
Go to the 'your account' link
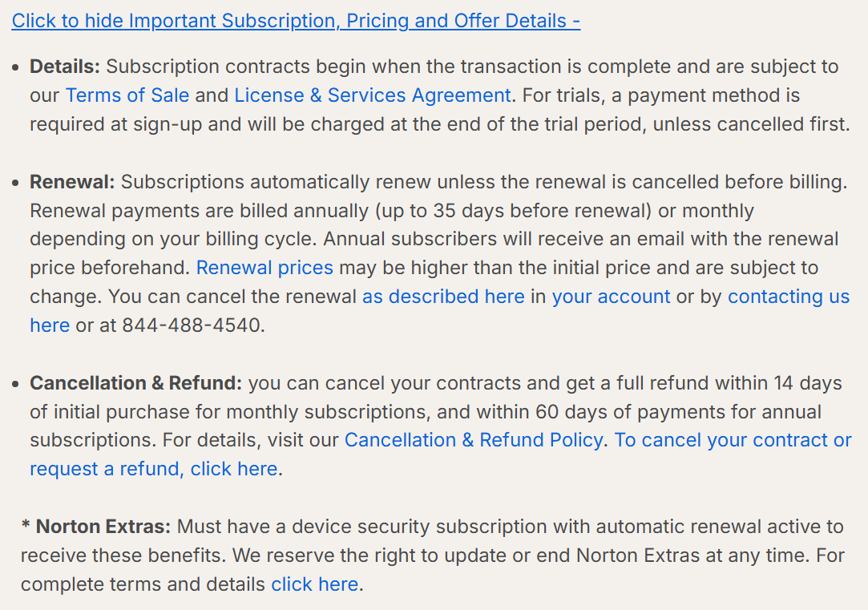pyautogui.click(x=611, y=297)
